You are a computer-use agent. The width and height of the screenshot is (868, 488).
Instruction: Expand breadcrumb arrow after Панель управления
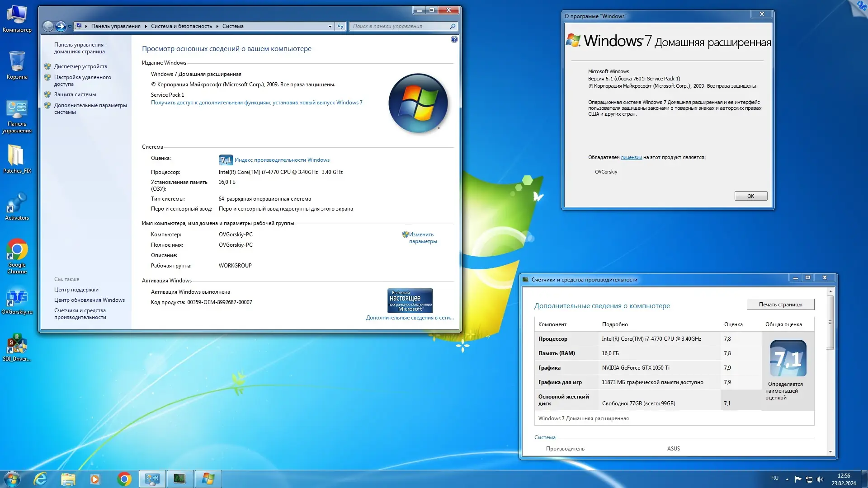146,26
